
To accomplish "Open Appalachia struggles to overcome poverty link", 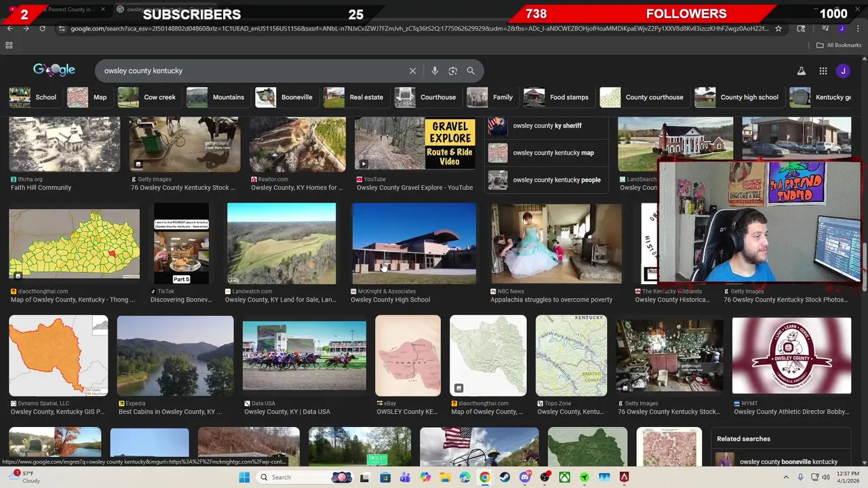I will pyautogui.click(x=551, y=300).
